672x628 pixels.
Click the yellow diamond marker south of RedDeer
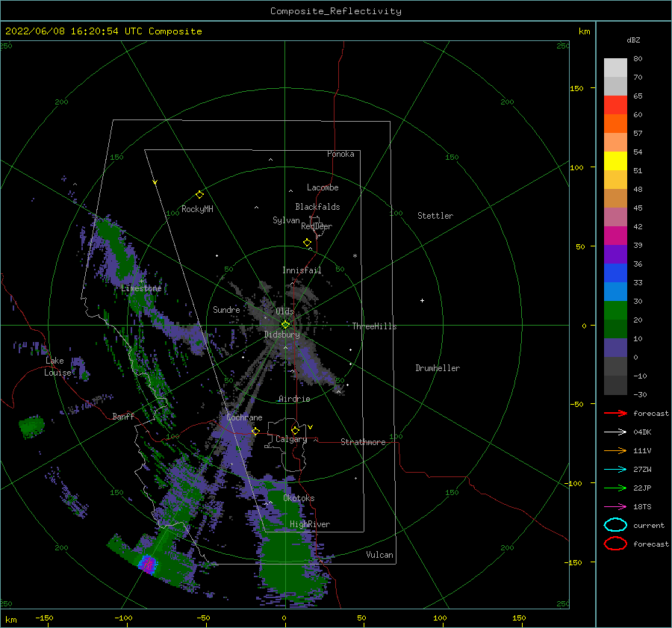[308, 243]
